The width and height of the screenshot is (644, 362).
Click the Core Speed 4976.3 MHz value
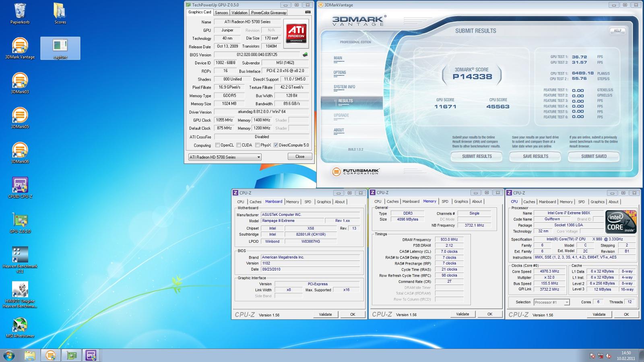549,271
